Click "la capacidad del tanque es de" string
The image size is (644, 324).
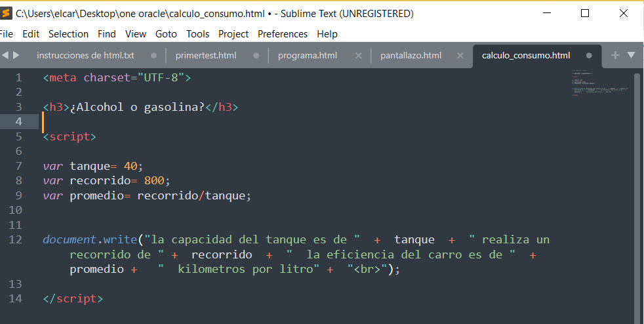pos(252,239)
